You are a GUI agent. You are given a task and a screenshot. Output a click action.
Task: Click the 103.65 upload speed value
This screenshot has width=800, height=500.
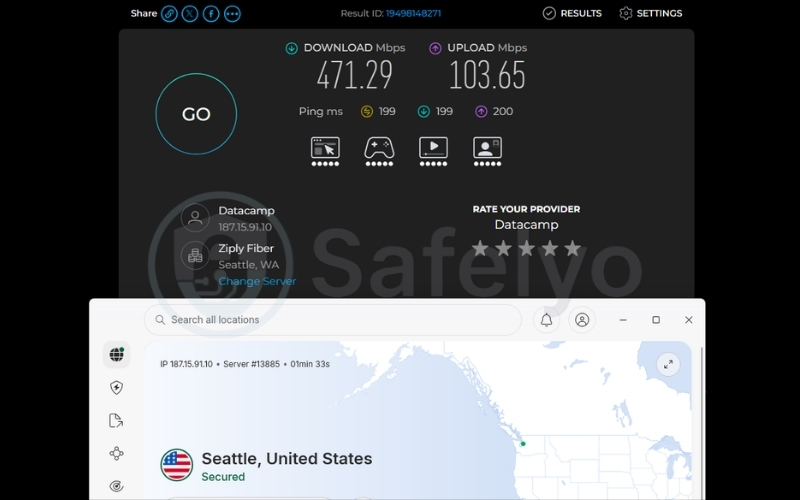(x=487, y=76)
